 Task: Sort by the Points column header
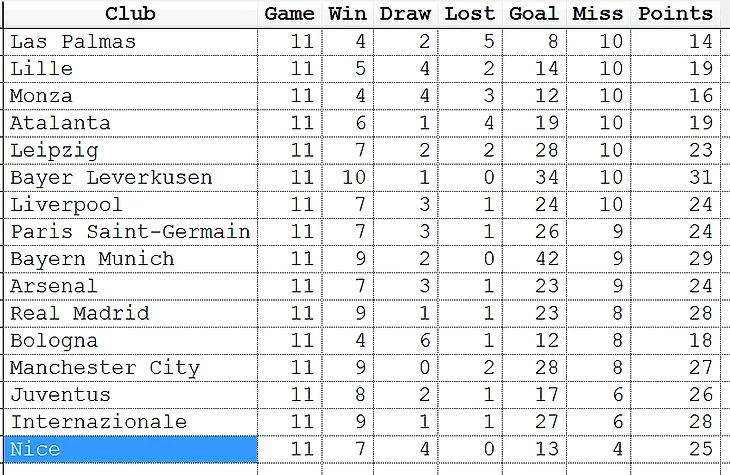[675, 14]
